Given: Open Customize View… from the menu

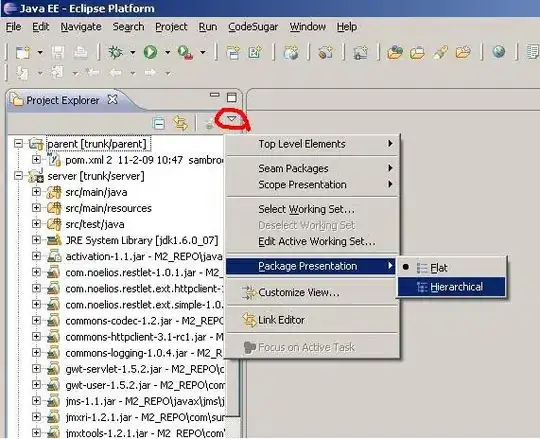Looking at the screenshot, I should point(312,293).
